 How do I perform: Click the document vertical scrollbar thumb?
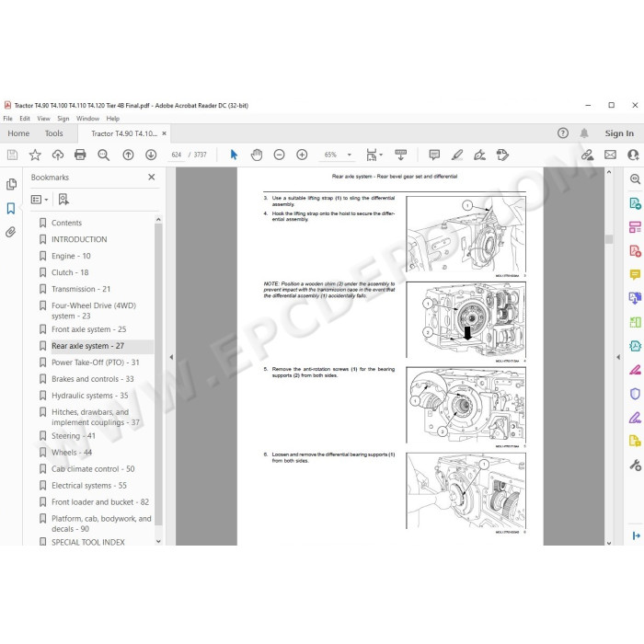609,238
